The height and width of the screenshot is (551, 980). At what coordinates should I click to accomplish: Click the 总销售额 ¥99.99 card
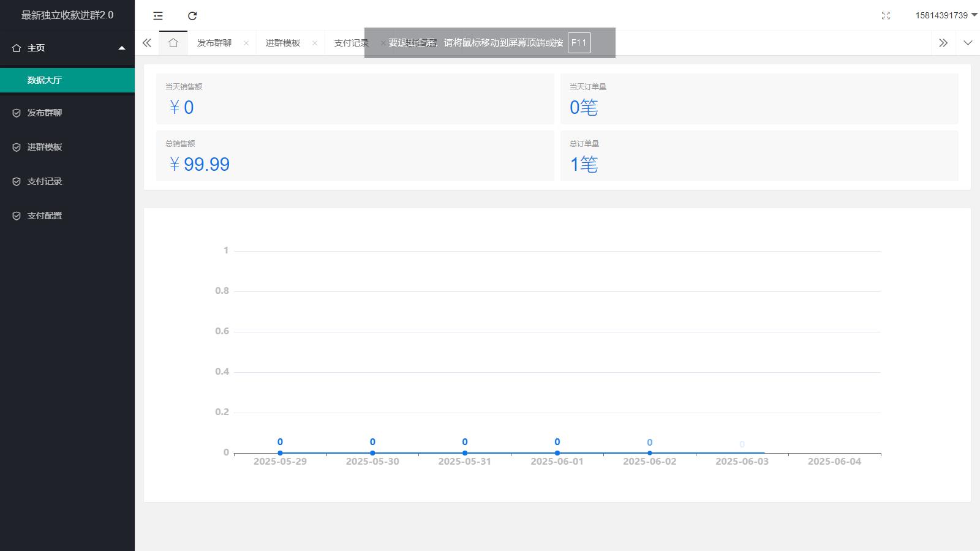click(355, 156)
